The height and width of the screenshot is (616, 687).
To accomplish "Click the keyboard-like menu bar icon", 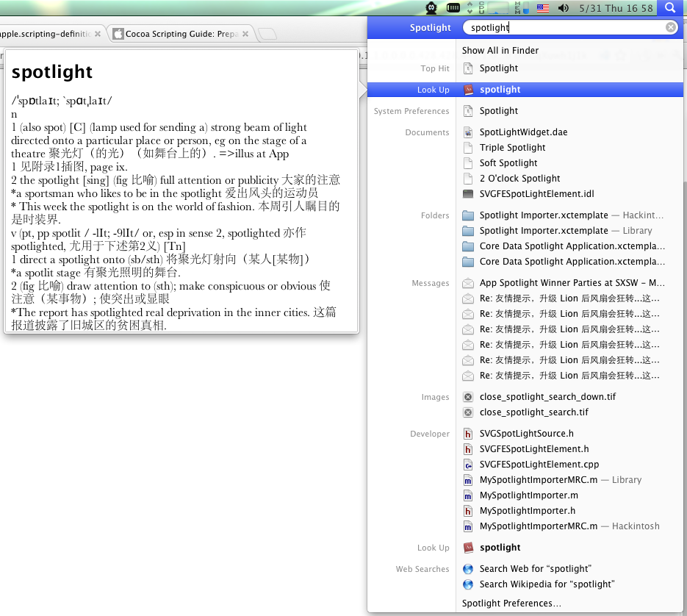I will click(x=453, y=8).
